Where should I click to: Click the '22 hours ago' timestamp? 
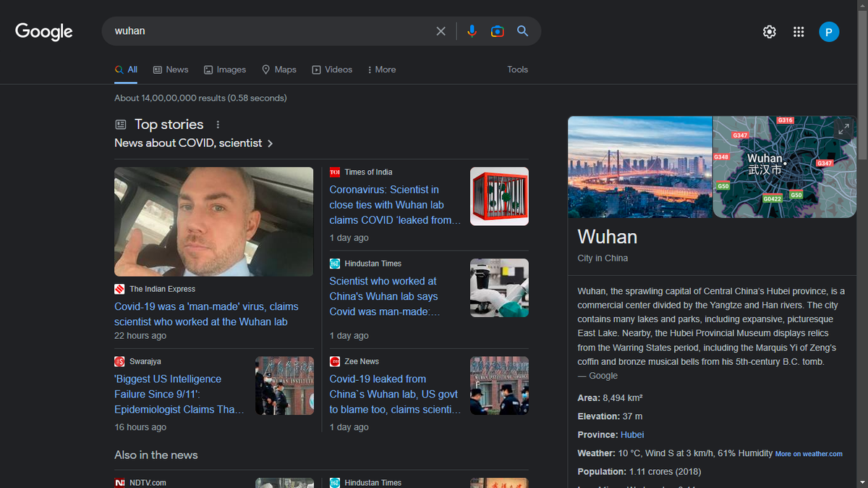coord(140,336)
